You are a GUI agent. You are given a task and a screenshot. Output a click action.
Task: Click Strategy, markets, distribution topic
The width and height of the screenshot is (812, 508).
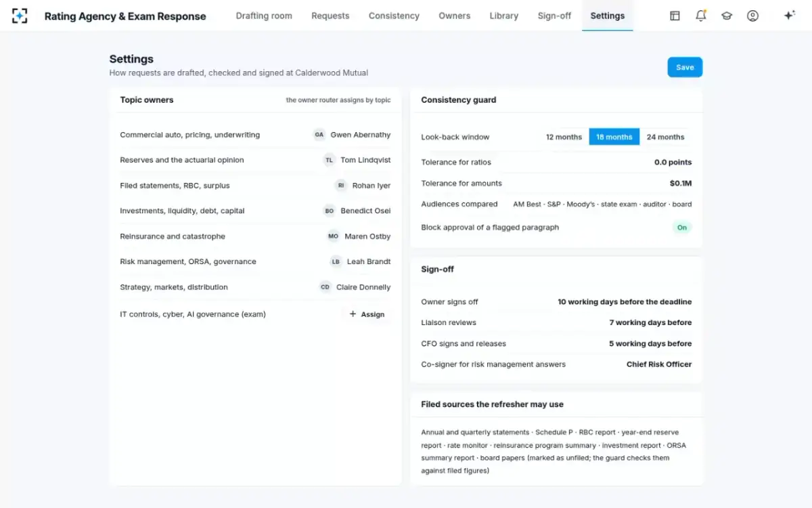coord(174,287)
